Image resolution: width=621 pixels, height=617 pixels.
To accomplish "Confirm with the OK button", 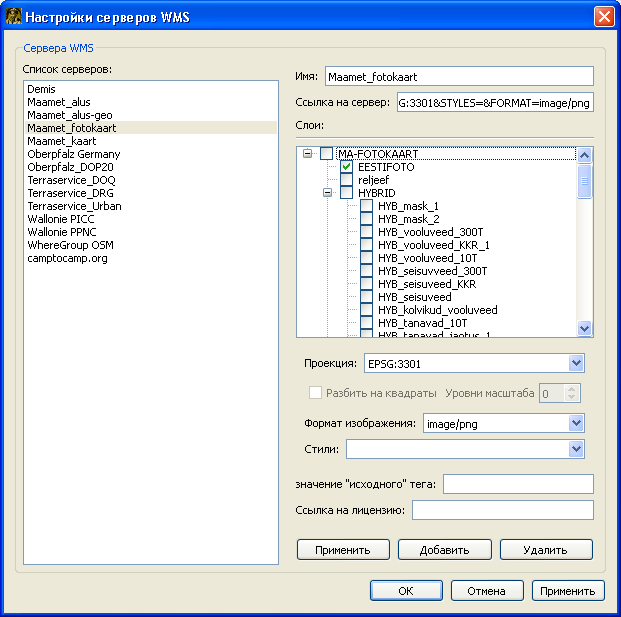I will [406, 591].
